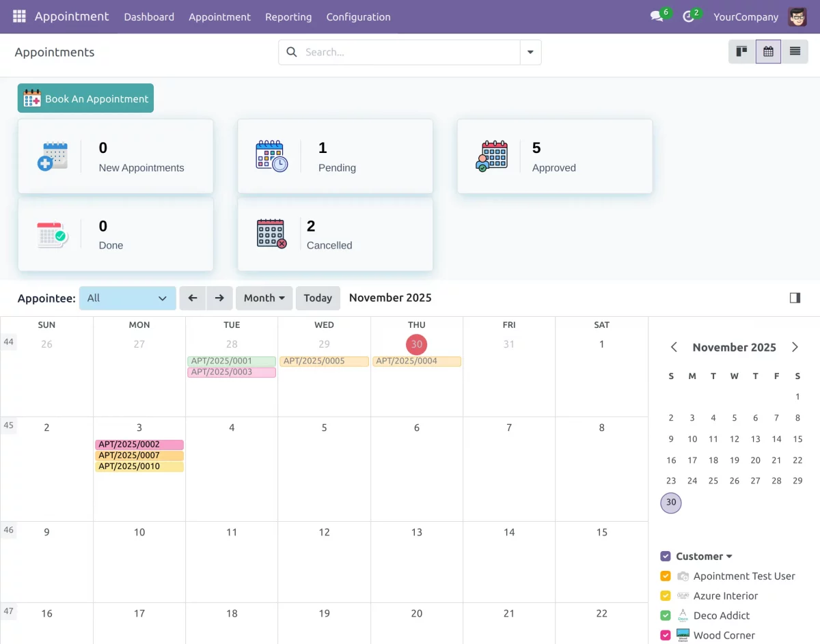Jump to Today in the calendar
Viewport: 820px width, 644px height.
[x=318, y=298]
